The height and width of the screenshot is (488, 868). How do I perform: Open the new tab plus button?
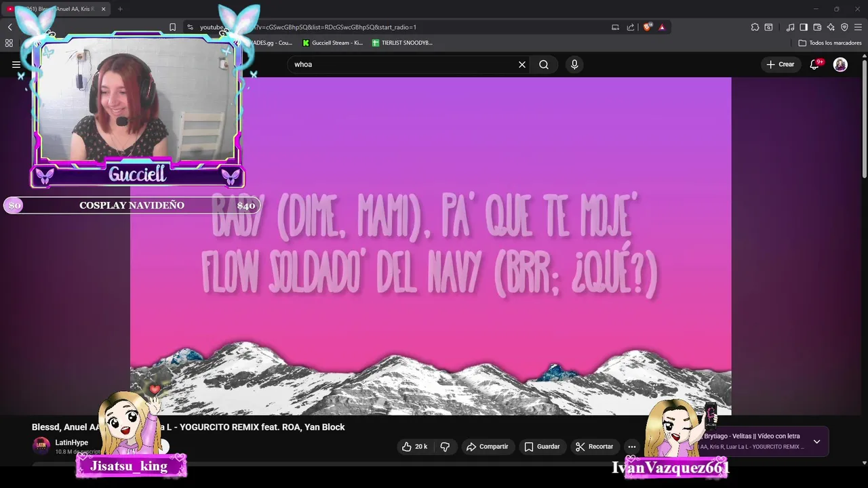pyautogui.click(x=120, y=9)
